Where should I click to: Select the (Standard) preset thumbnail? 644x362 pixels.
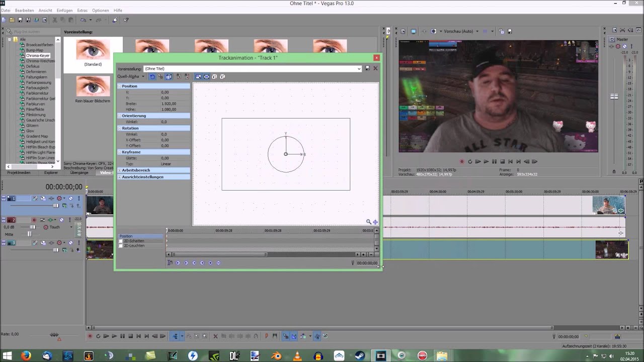(93, 50)
